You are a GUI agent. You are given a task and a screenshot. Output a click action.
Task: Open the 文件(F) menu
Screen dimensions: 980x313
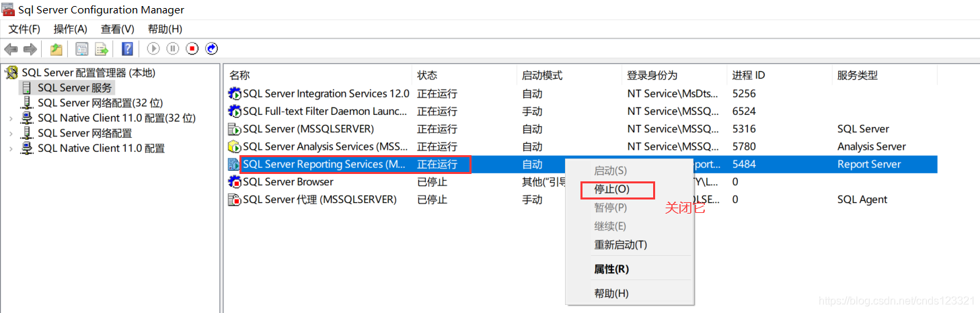point(24,29)
